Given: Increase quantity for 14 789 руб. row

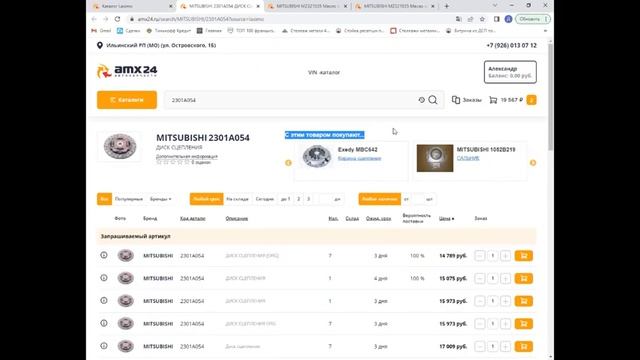Looking at the screenshot, I should 505,256.
